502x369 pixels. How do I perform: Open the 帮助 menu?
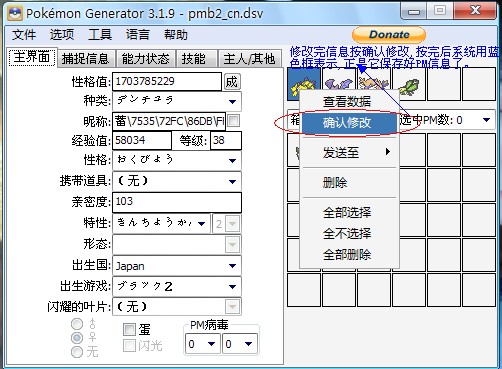(176, 35)
